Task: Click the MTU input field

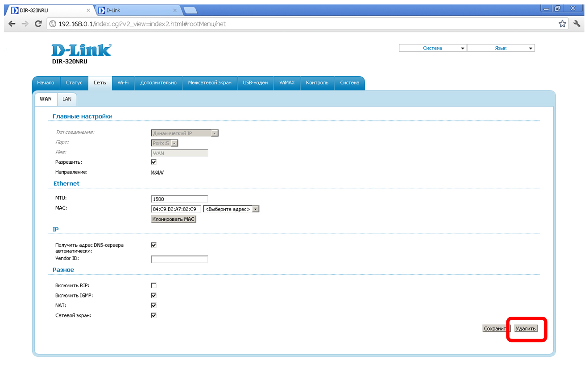Action: click(x=179, y=199)
